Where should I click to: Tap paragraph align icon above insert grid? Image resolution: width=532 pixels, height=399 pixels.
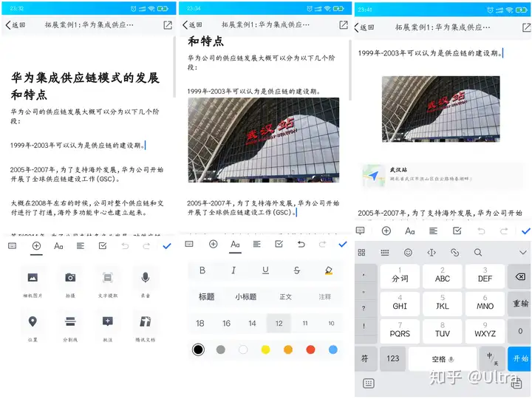click(81, 246)
